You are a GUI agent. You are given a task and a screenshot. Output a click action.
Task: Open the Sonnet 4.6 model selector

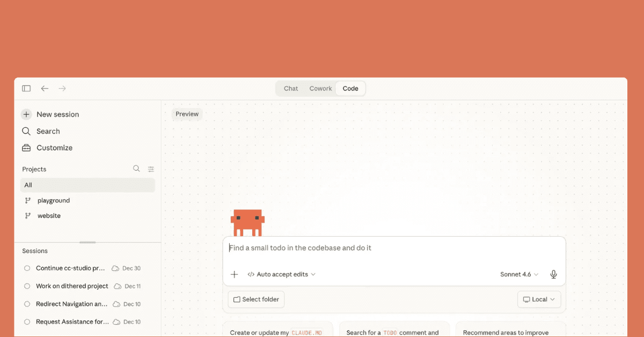point(519,274)
